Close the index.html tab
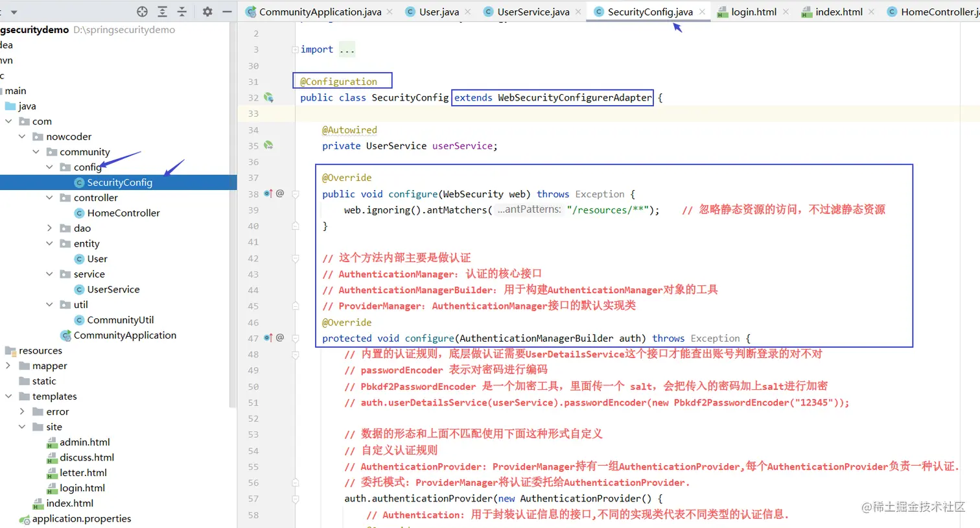Viewport: 980px width, 528px height. coord(871,12)
